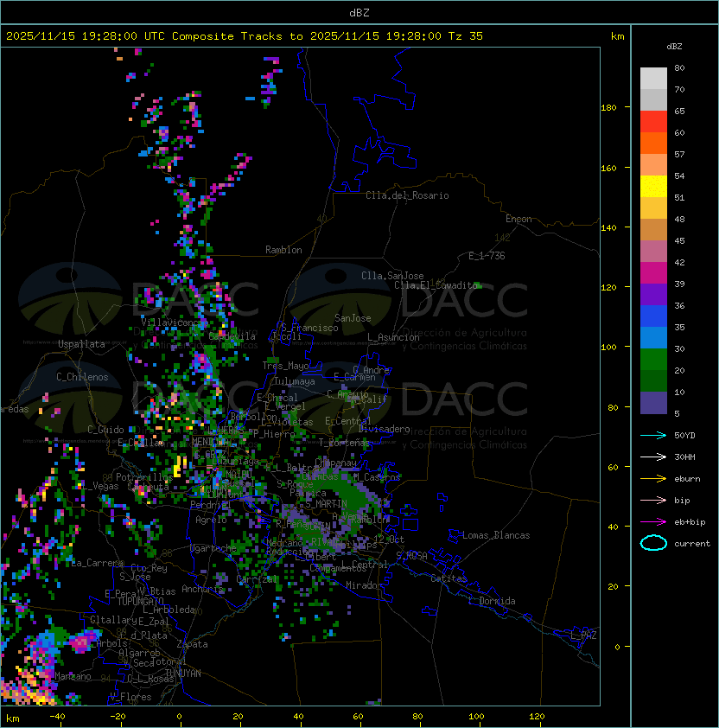Click the 'Agrelo' place label
Image resolution: width=719 pixels, height=728 pixels.
pyautogui.click(x=211, y=520)
